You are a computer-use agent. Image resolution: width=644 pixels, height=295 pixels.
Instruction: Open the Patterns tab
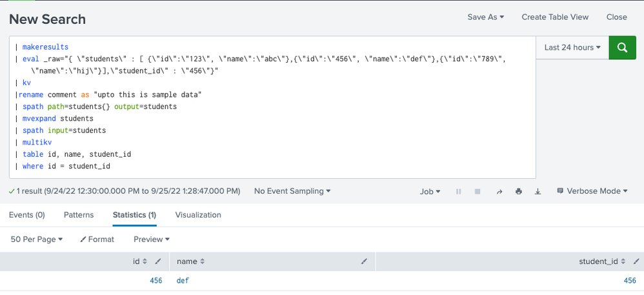pyautogui.click(x=79, y=215)
